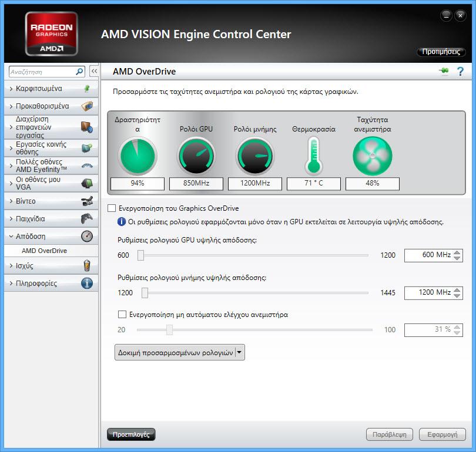476x452 pixels.
Task: Increase GPU clock with up stepper arrow
Action: [x=457, y=252]
